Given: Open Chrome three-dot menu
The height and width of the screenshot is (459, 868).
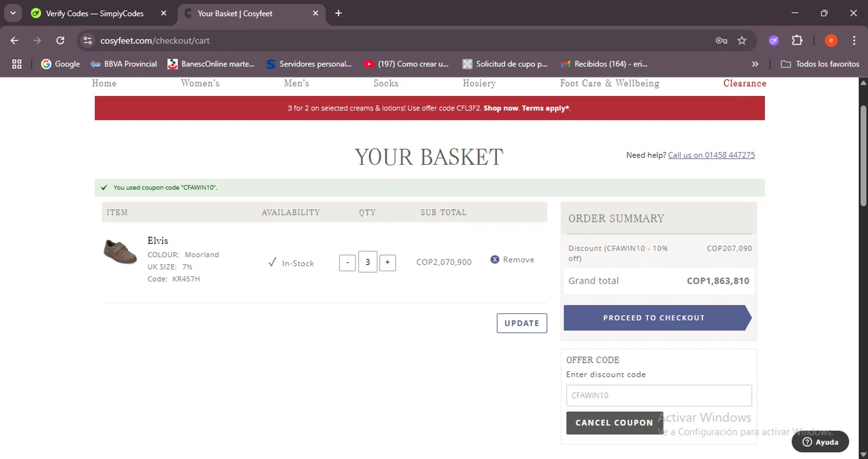Looking at the screenshot, I should pyautogui.click(x=854, y=40).
